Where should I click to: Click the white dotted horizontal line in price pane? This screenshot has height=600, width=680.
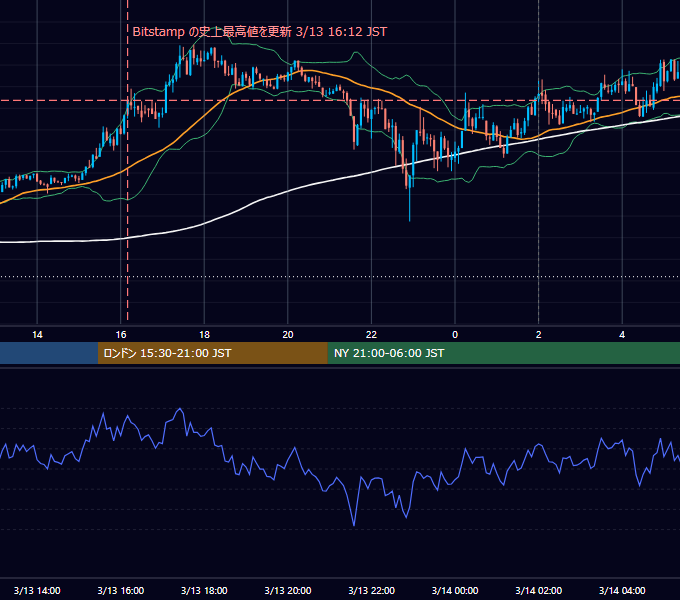point(340,277)
